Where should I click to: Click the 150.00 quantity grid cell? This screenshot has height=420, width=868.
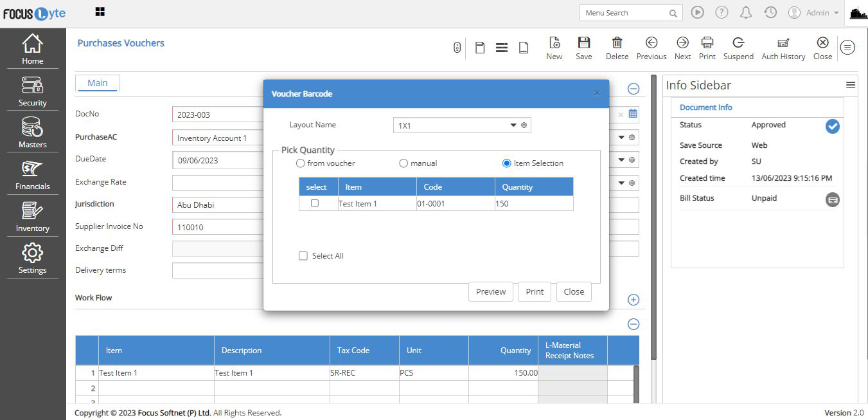click(x=503, y=373)
